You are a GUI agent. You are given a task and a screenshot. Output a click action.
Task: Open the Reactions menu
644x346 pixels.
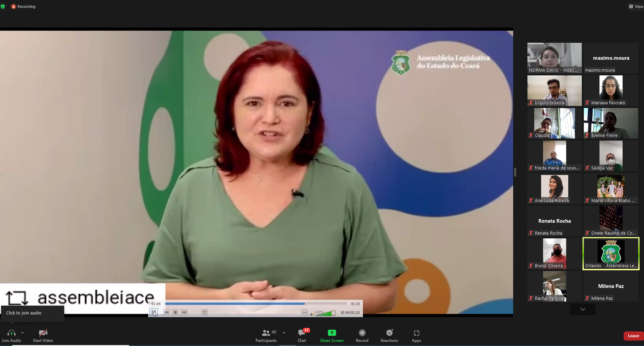(x=389, y=335)
